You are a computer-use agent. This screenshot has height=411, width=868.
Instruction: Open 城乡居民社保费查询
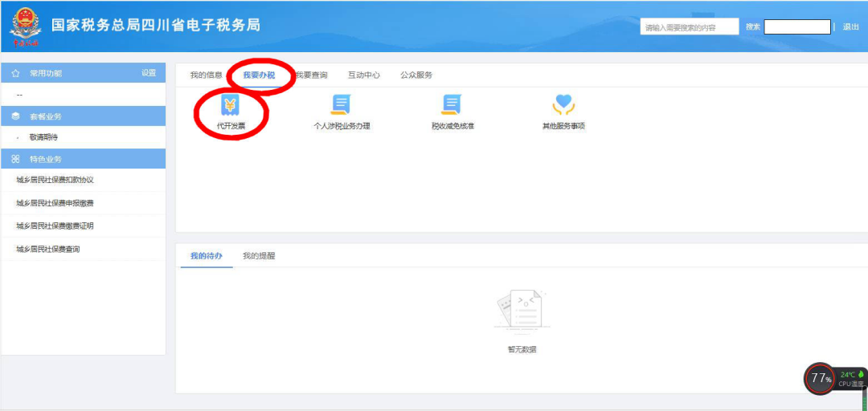47,250
